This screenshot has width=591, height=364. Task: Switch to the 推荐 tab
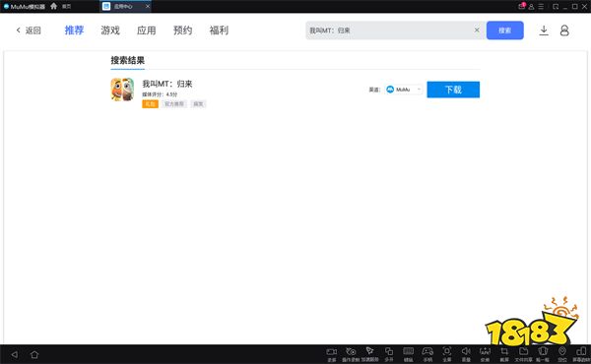tap(74, 30)
